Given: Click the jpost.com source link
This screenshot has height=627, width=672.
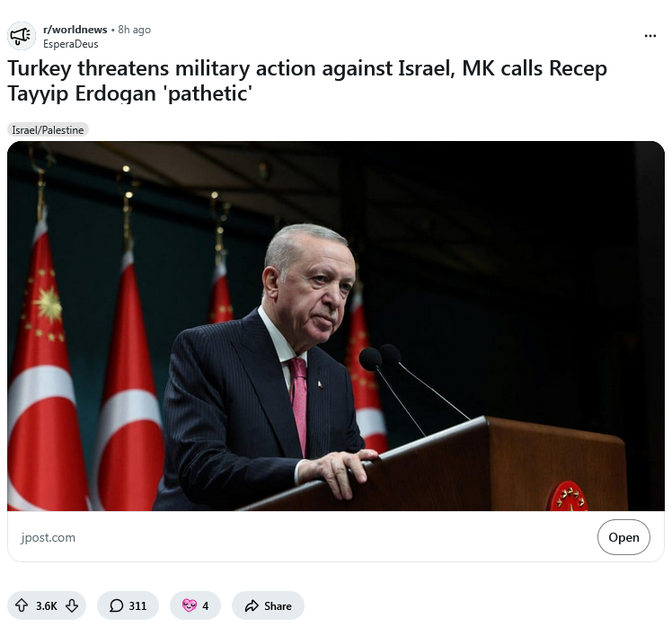Looking at the screenshot, I should coord(48,537).
